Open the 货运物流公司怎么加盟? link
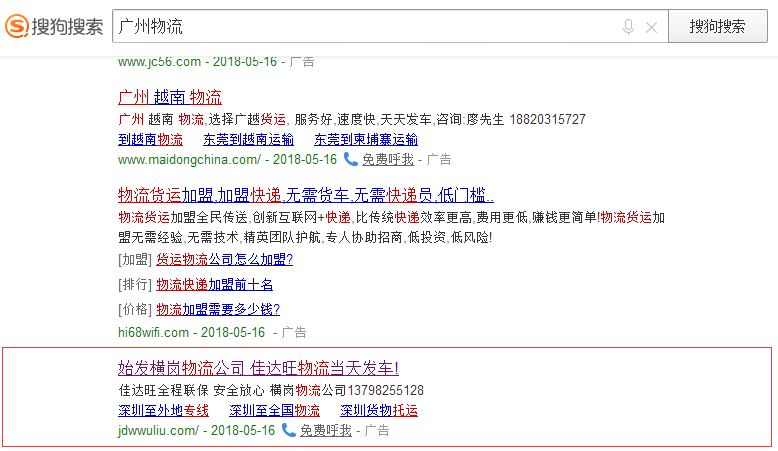This screenshot has width=778, height=451. click(224, 259)
